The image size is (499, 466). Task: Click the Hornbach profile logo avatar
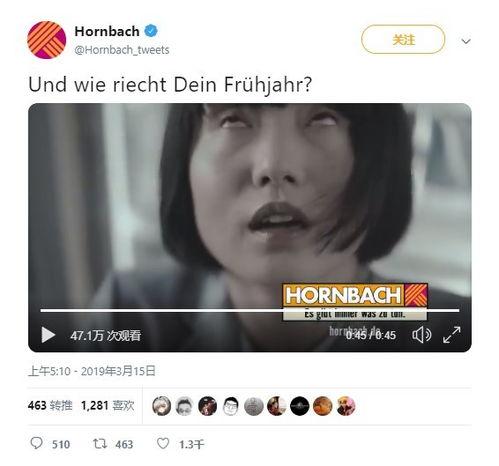point(46,40)
